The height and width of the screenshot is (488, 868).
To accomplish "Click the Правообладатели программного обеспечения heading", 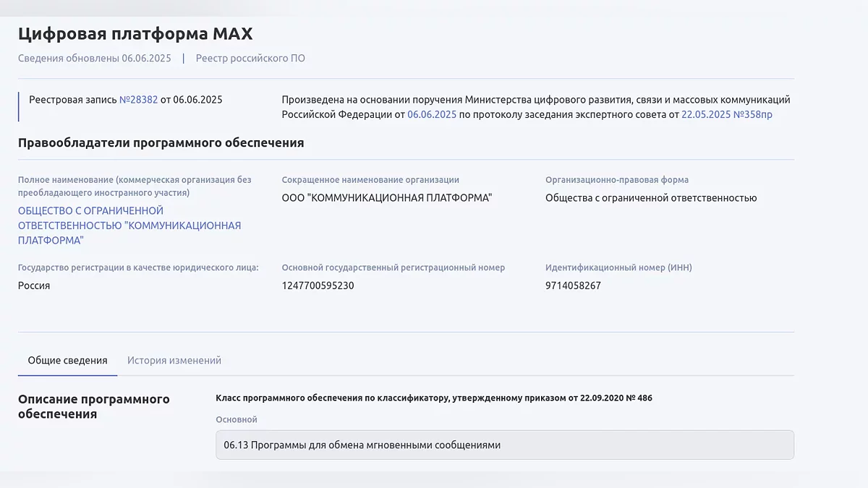I will pos(161,143).
